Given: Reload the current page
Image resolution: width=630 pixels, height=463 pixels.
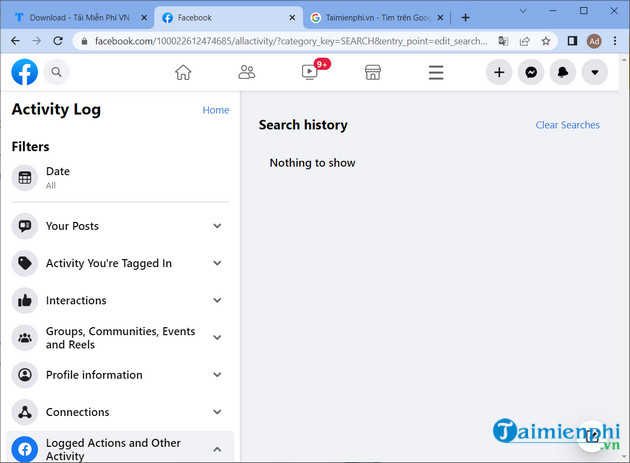Looking at the screenshot, I should click(x=58, y=41).
